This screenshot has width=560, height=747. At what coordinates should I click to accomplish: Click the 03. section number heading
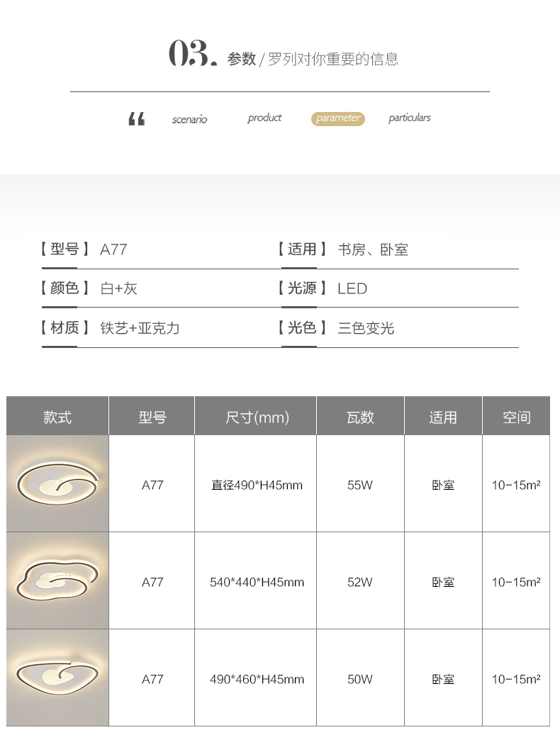192,55
